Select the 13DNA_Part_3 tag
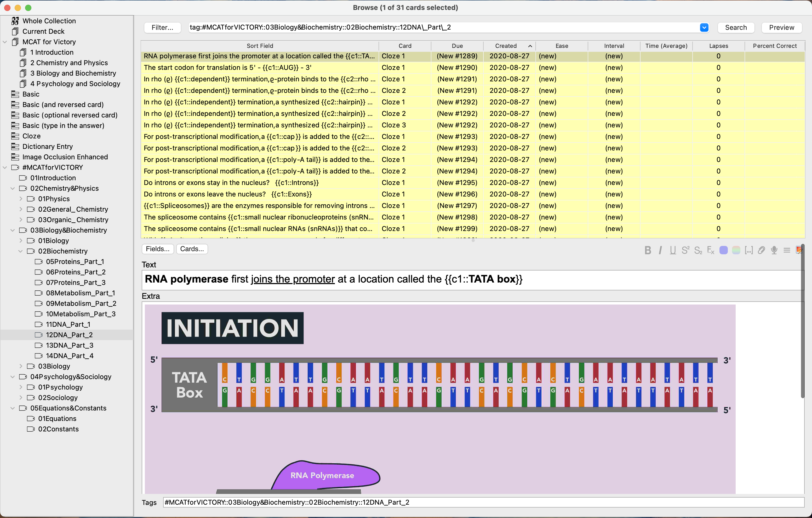The height and width of the screenshot is (518, 812). 70,345
